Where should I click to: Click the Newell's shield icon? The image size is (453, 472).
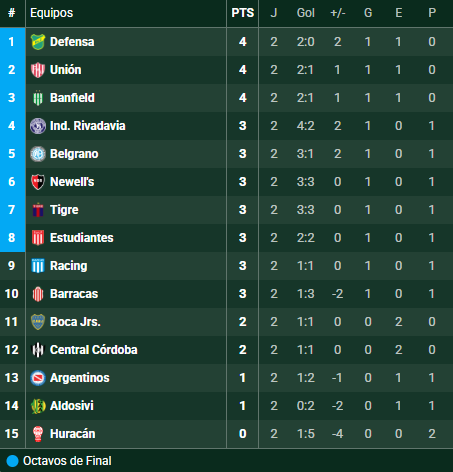[x=38, y=182]
